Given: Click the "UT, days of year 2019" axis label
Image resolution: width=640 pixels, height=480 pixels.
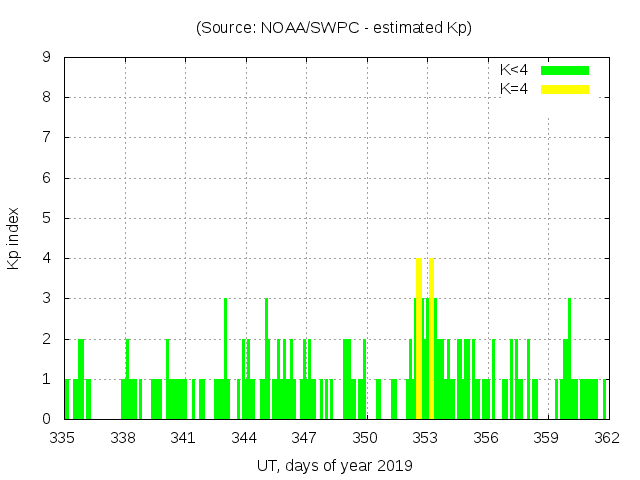Looking at the screenshot, I should (334, 465).
